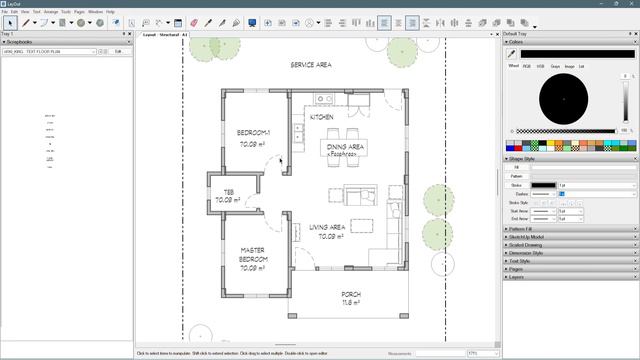
Task: Expand the SketchUp Model panel
Action: [x=570, y=237]
